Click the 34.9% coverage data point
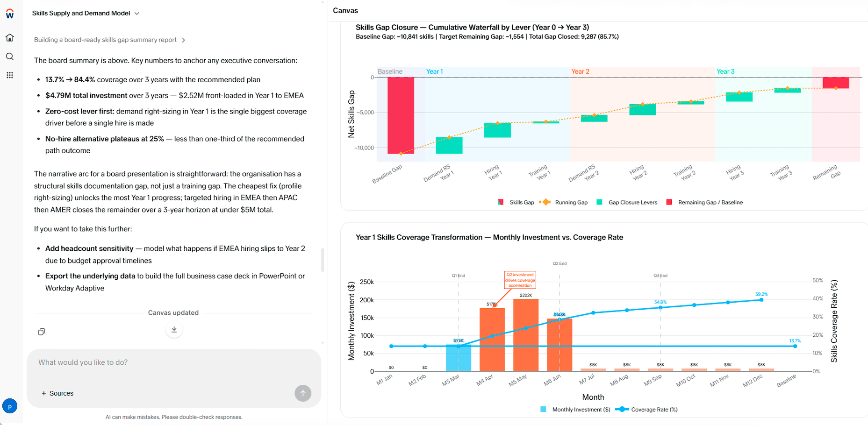This screenshot has width=868, height=425. tap(660, 308)
